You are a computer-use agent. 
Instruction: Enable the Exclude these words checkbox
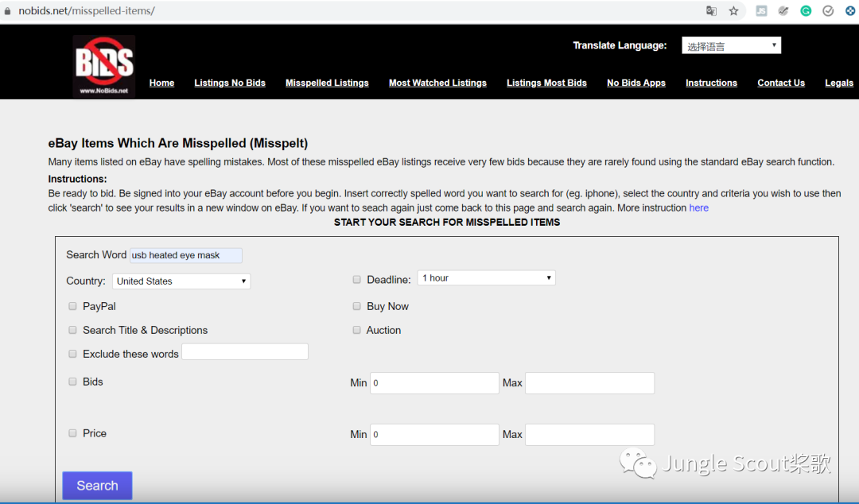[72, 354]
